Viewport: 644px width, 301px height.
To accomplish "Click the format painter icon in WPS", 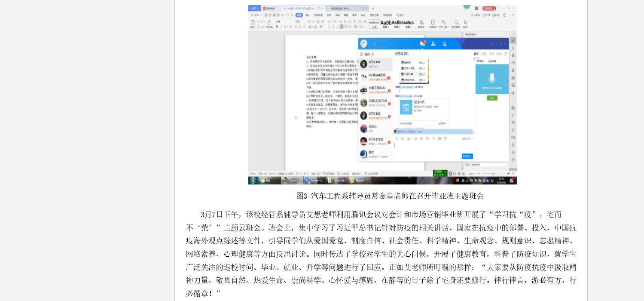I will 269,23.
